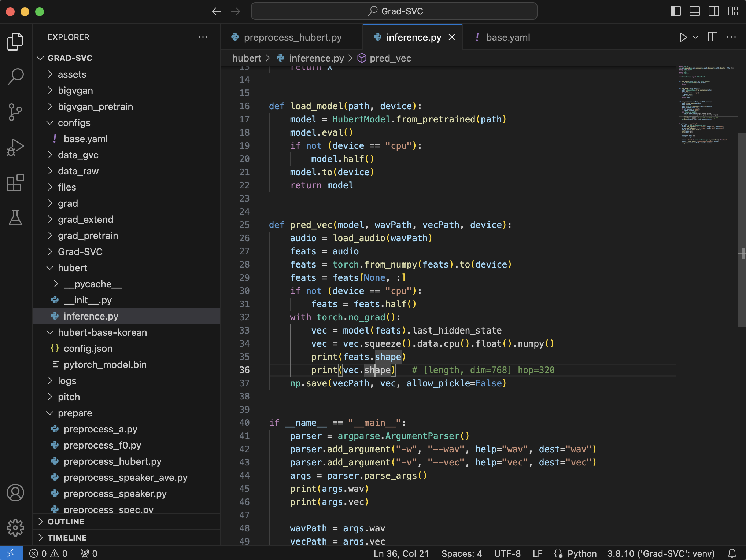Click the hubert breadcrumb
This screenshot has height=560, width=746.
247,58
